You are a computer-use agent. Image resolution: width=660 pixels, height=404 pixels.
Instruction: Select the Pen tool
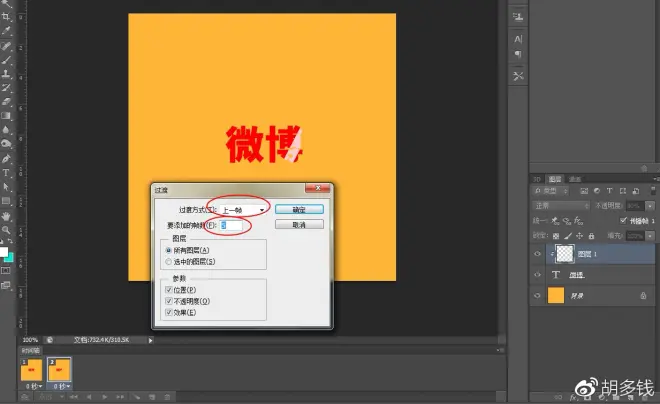(x=6, y=159)
